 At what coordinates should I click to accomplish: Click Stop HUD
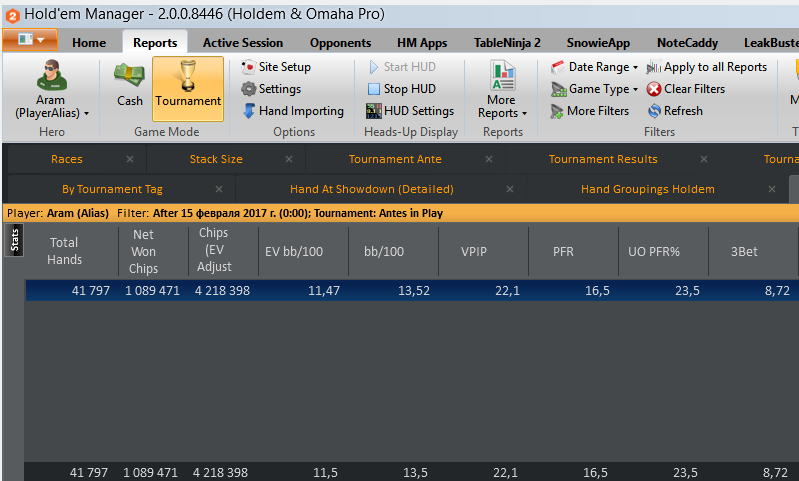pos(402,89)
